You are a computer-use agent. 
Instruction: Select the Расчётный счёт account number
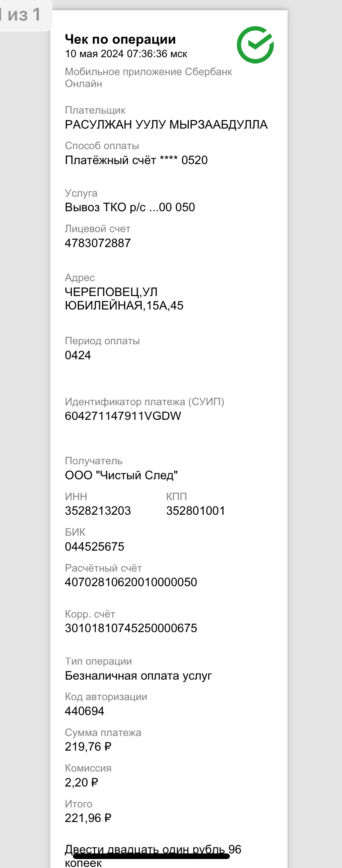[x=131, y=582]
